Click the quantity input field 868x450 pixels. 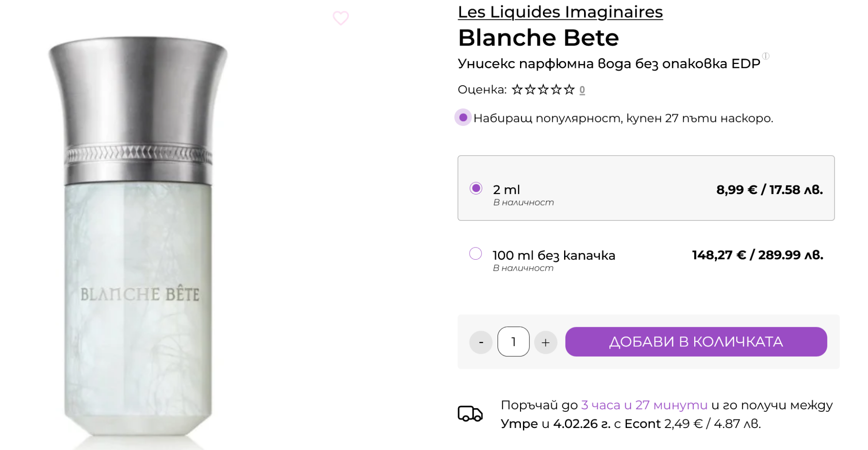click(x=513, y=342)
